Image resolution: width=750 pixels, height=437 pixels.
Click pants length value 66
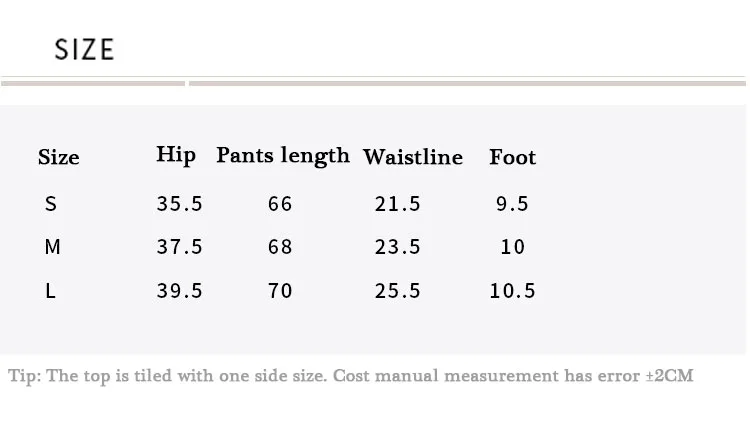pos(280,204)
